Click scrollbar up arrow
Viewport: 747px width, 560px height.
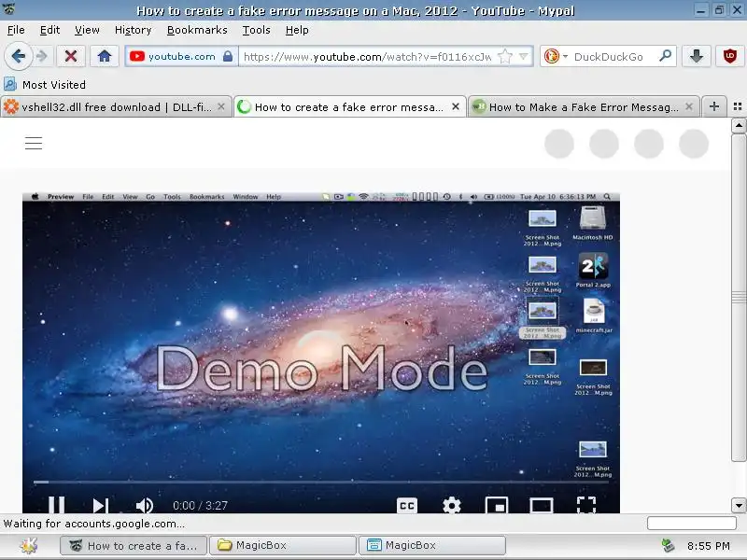(739, 126)
